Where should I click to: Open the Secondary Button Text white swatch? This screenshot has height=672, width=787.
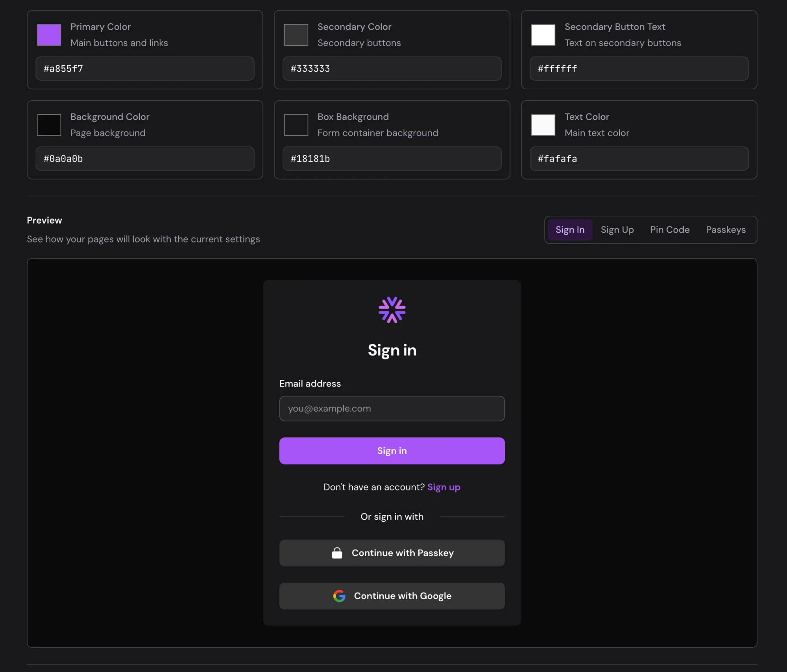coord(543,35)
